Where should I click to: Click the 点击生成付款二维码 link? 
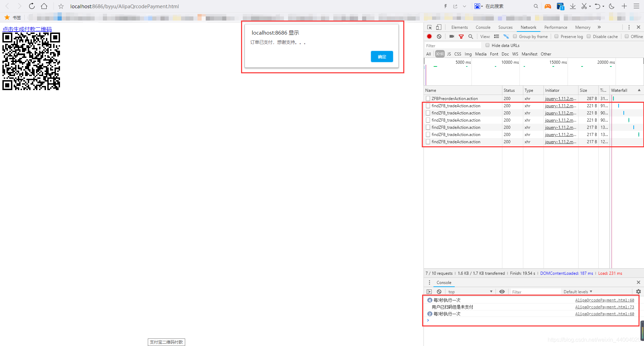[x=27, y=29]
